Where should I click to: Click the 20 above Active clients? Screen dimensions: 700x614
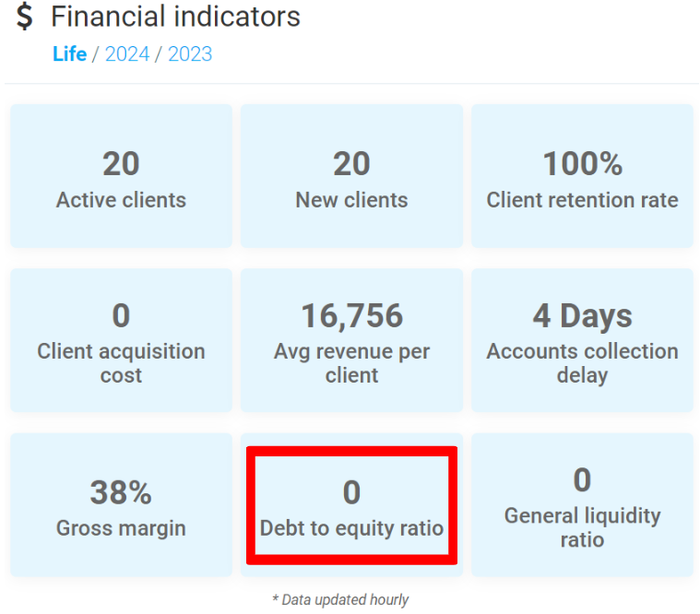pos(121,164)
